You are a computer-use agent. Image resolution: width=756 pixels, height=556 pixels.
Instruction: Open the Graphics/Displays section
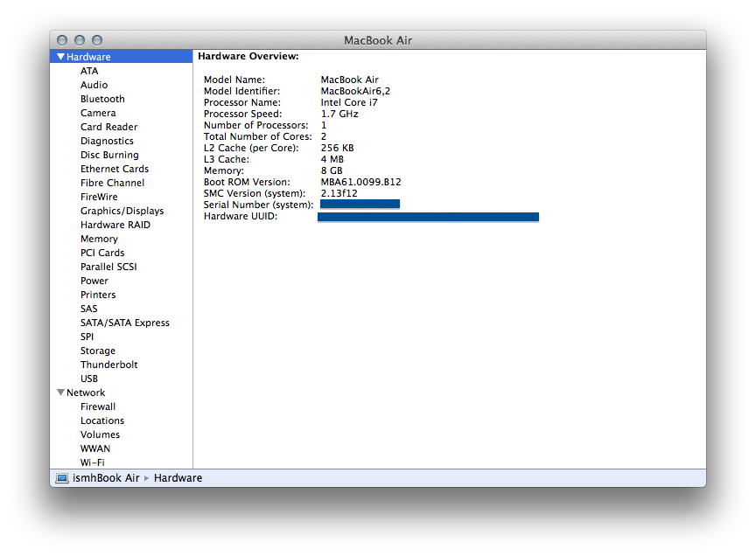122,211
